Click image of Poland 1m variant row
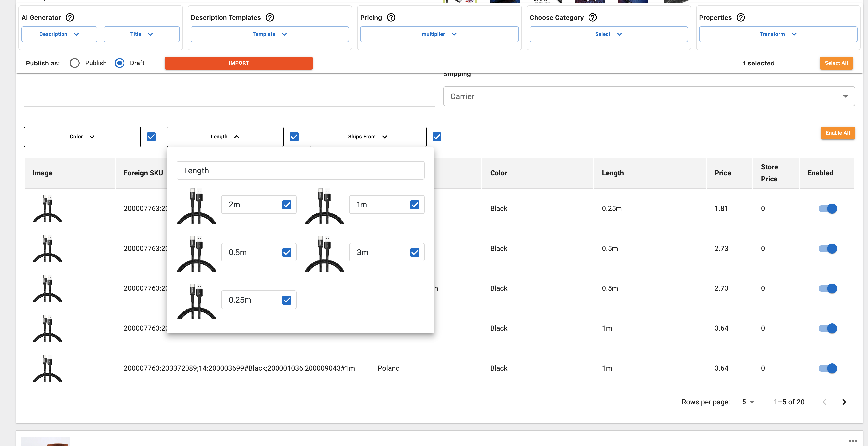868x446 pixels. coord(48,368)
